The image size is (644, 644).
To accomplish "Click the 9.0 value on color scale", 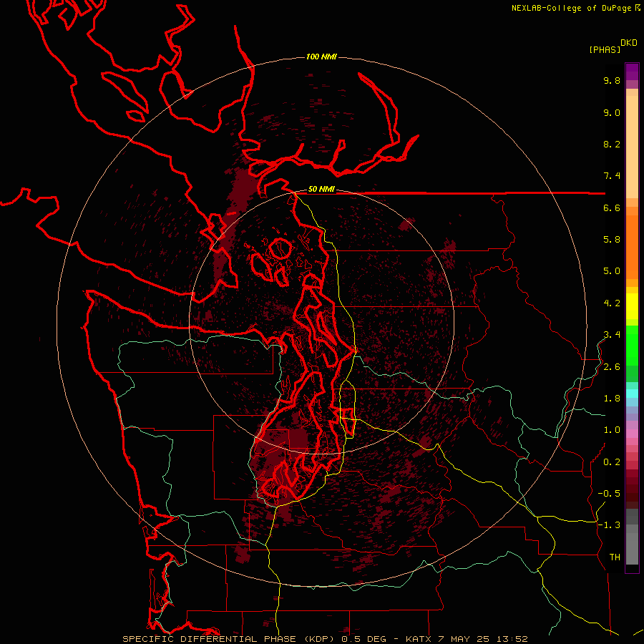I will (612, 112).
